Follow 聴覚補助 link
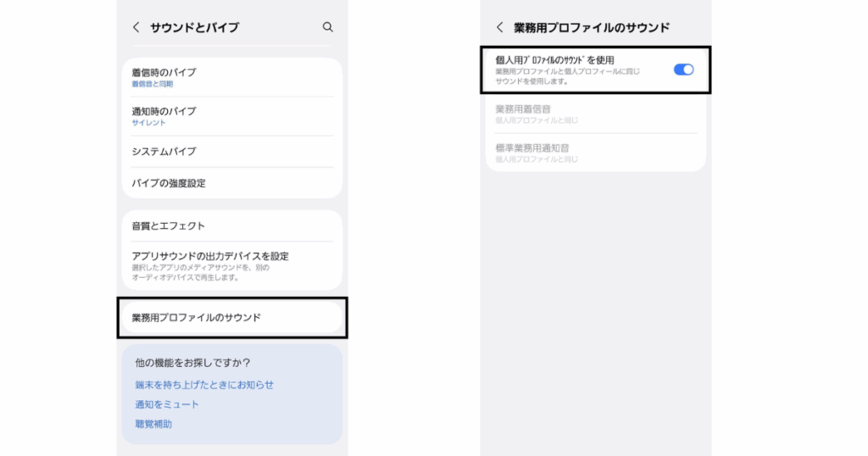 click(153, 424)
